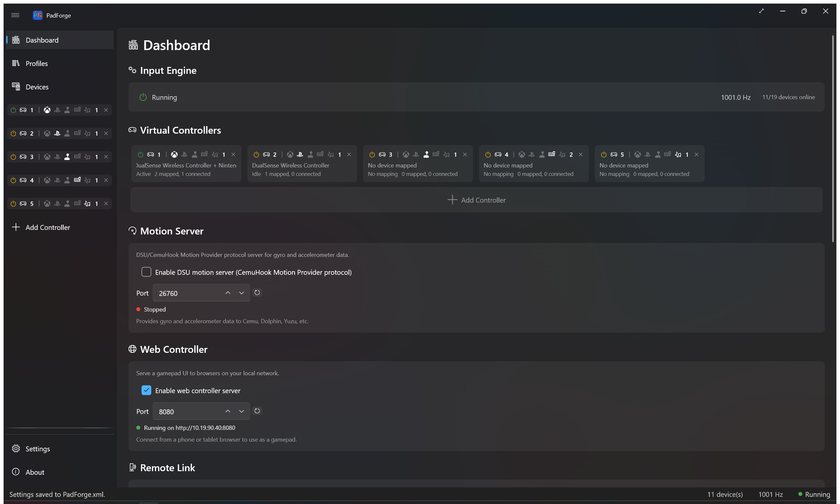Enable the DSU motion server checkbox

146,272
